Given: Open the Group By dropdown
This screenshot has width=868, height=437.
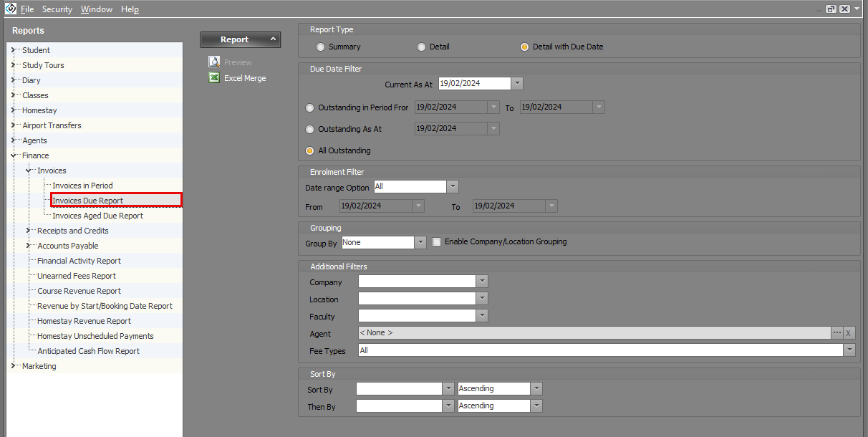Looking at the screenshot, I should point(420,243).
